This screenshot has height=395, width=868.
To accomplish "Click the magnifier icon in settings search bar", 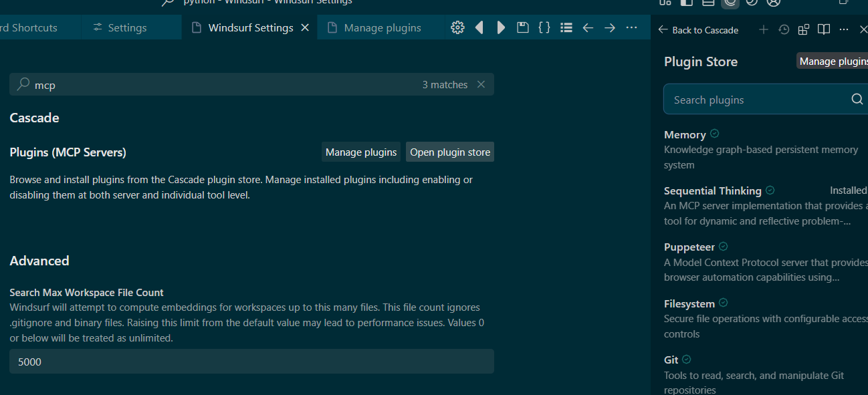I will (x=23, y=84).
